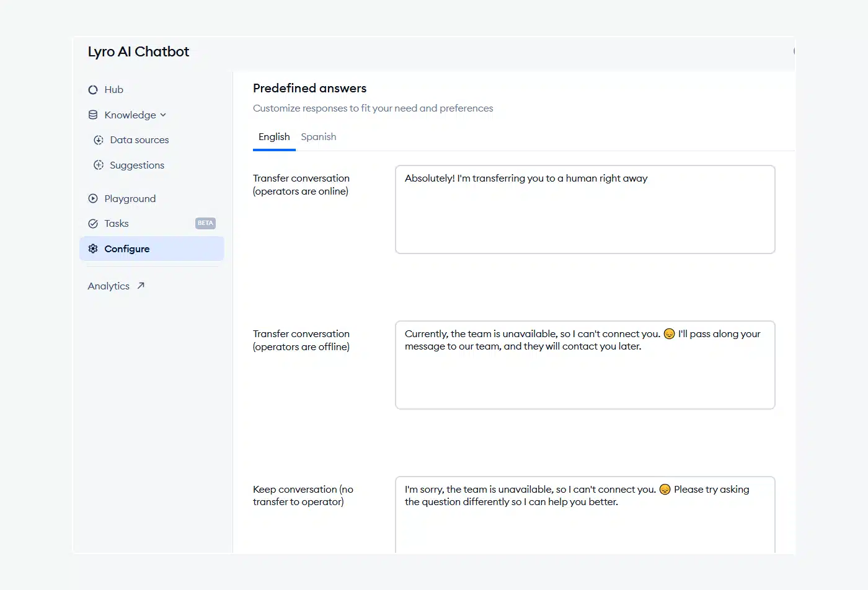The width and height of the screenshot is (868, 590).
Task: Click the Knowledge database icon
Action: pyautogui.click(x=93, y=115)
